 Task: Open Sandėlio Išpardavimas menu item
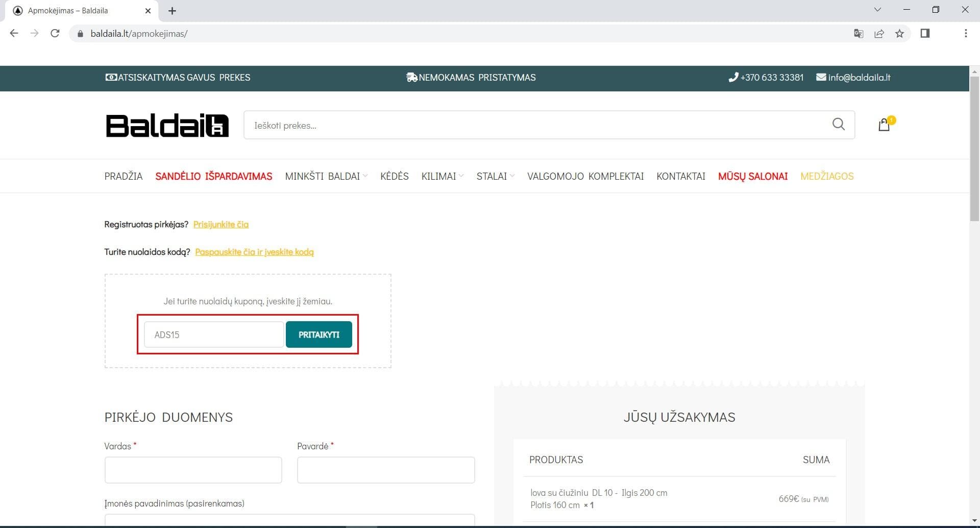pyautogui.click(x=213, y=176)
